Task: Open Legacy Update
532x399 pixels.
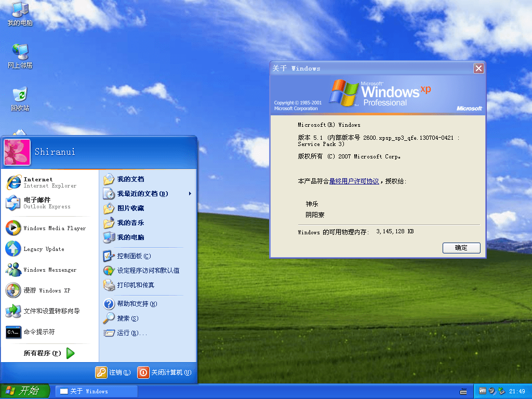Action: (x=49, y=249)
